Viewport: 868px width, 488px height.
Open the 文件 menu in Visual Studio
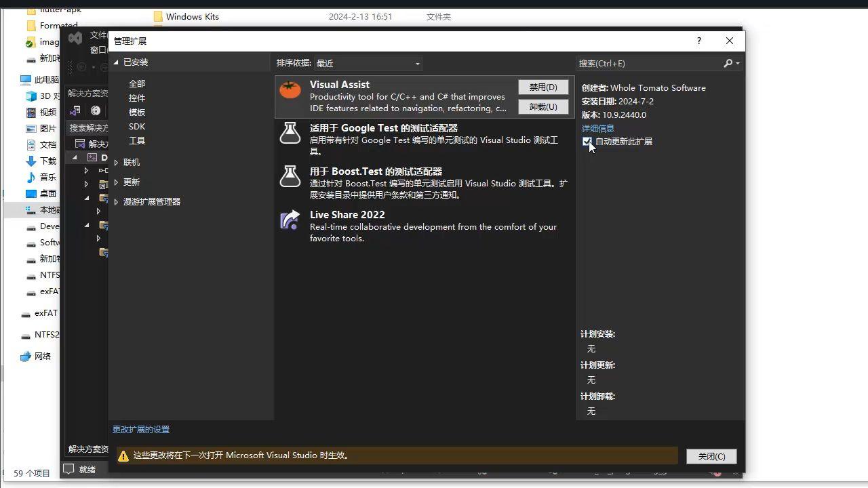pyautogui.click(x=98, y=35)
